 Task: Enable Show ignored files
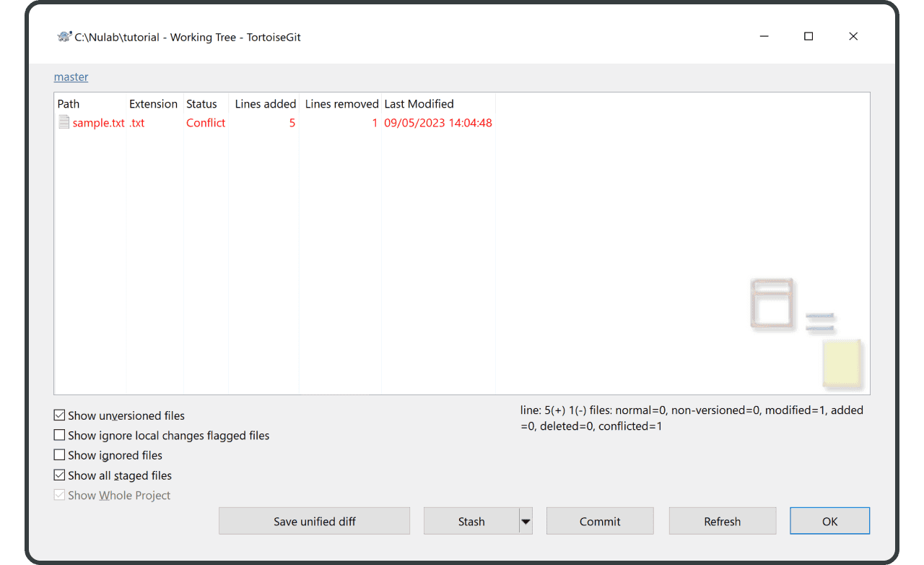click(x=59, y=454)
